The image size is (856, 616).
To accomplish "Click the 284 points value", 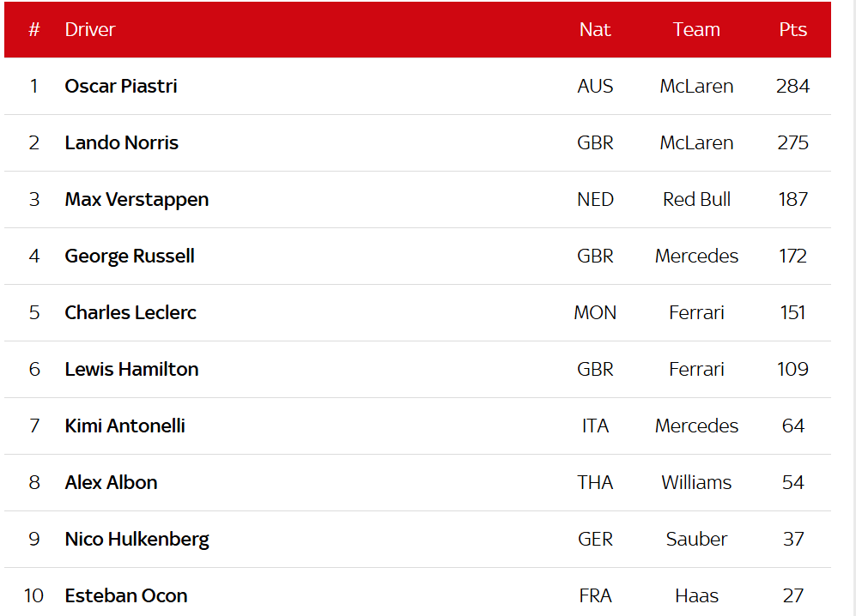I will pyautogui.click(x=792, y=86).
